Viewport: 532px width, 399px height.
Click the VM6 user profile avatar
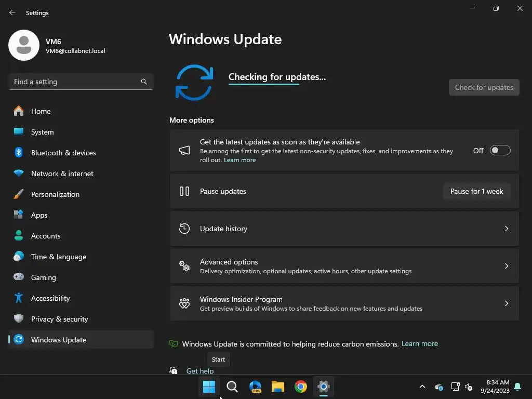click(24, 45)
